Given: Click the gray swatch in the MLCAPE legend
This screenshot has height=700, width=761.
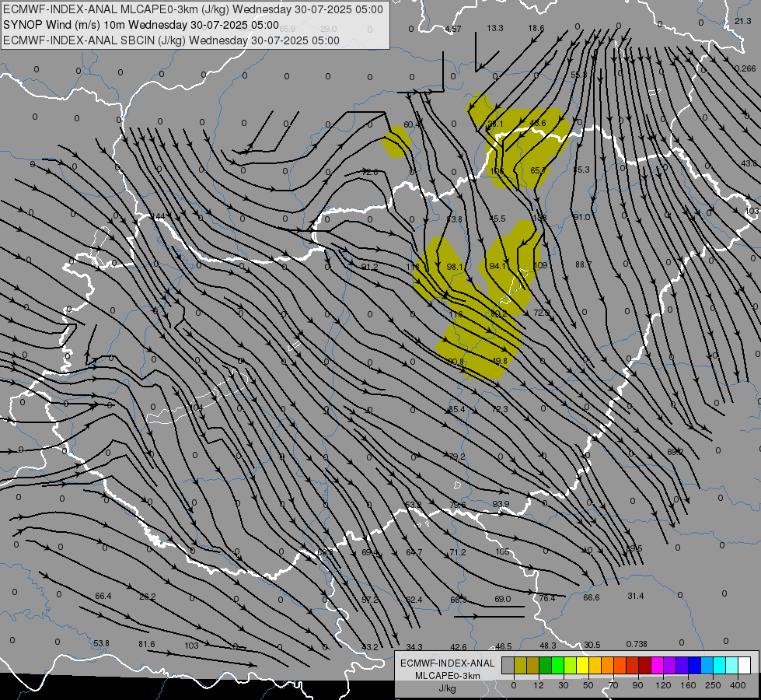Looking at the screenshot, I should pyautogui.click(x=508, y=666).
